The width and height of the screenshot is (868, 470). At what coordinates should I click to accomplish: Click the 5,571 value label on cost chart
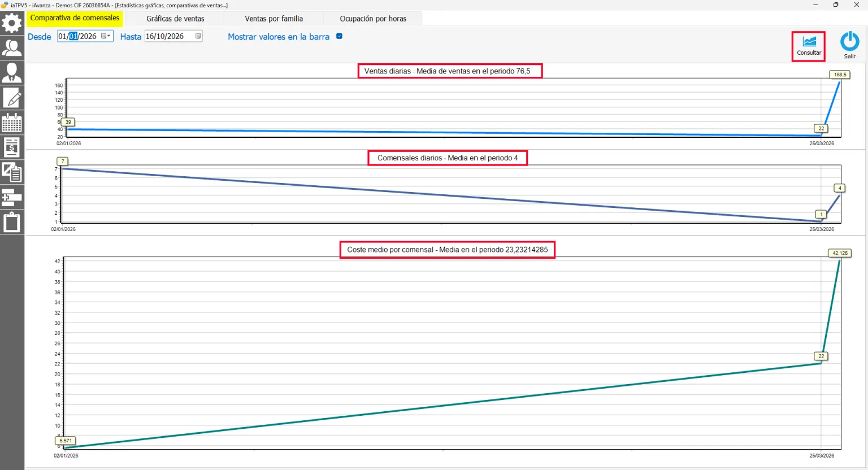pos(66,441)
